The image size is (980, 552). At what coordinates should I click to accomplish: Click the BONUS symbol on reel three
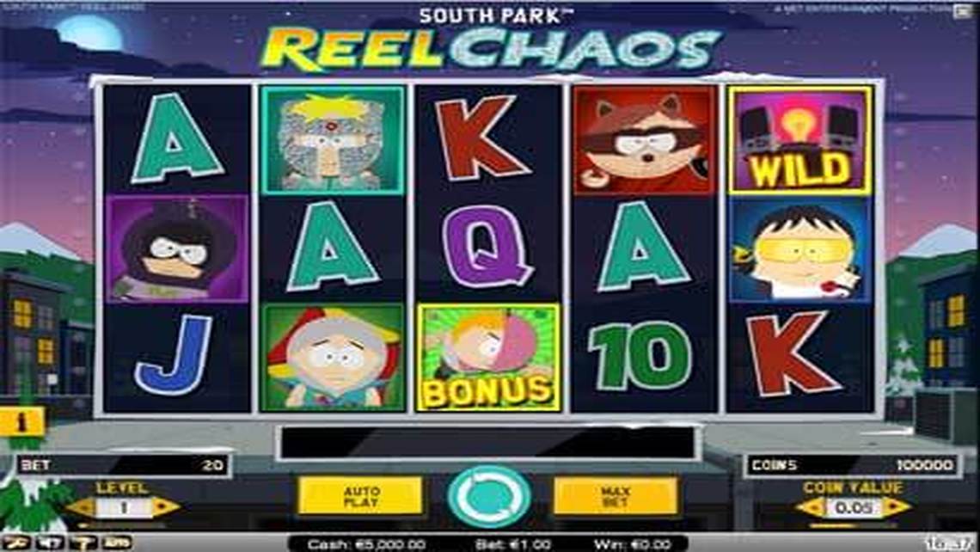tap(488, 358)
